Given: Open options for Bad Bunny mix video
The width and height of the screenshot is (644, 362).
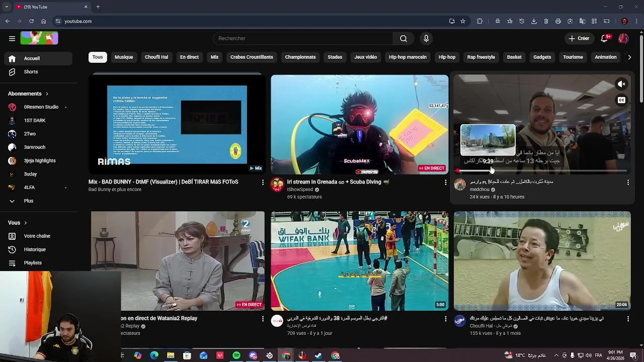Looking at the screenshot, I should 262,183.
